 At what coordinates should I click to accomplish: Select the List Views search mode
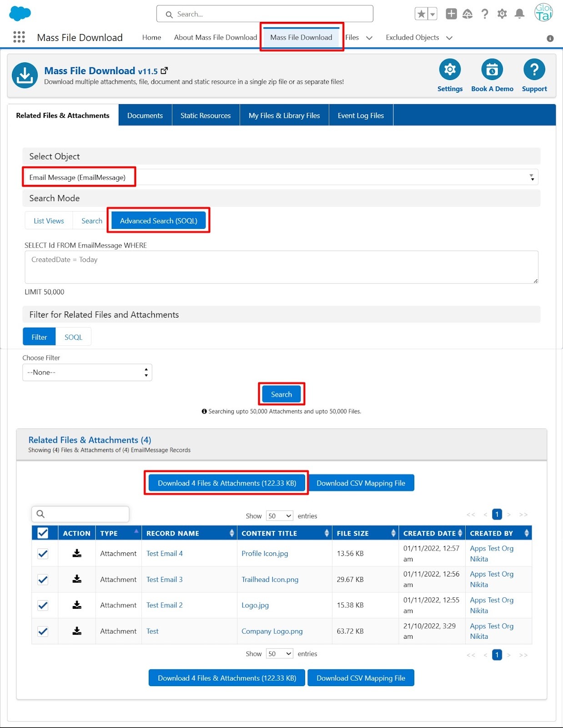pos(49,221)
